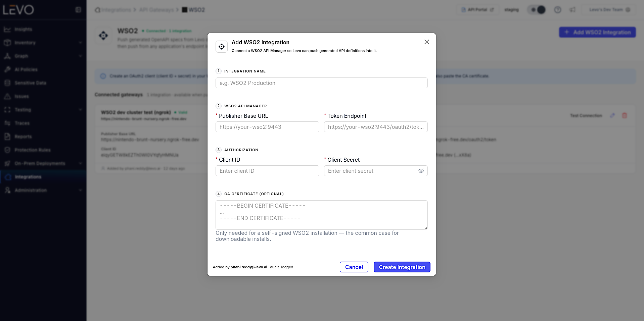Click the CA Certificate text area

click(x=321, y=215)
